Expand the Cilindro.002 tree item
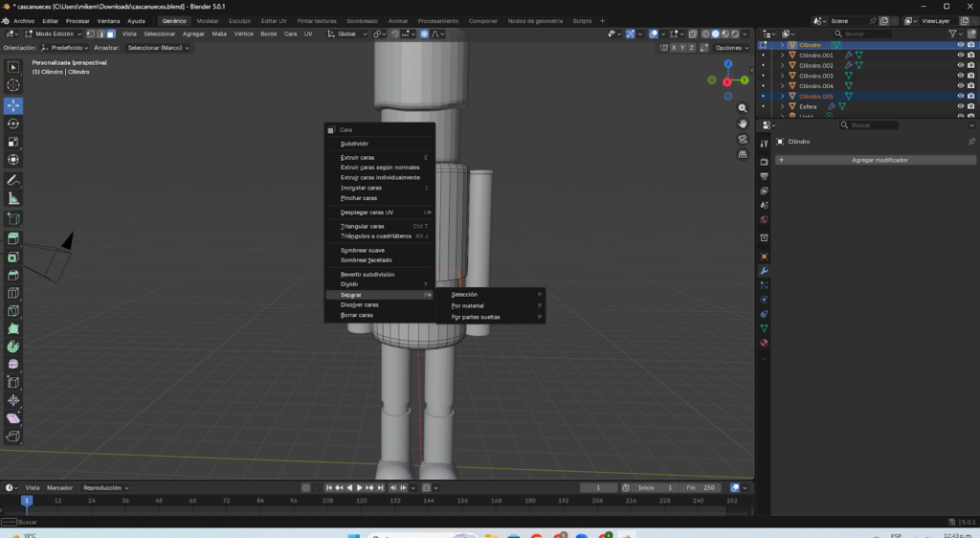This screenshot has height=538, width=980. pos(782,65)
